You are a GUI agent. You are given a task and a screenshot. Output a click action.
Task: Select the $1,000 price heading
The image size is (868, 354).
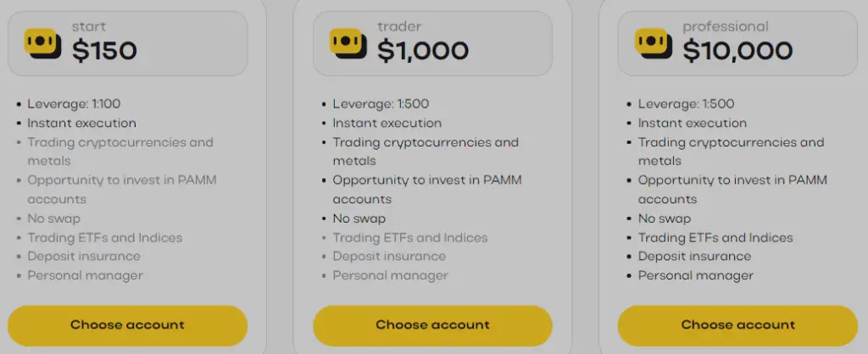(422, 51)
